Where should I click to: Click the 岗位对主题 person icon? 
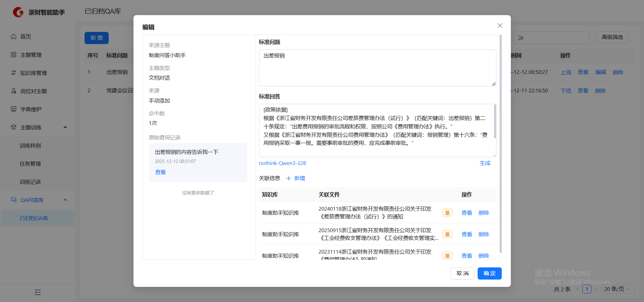(13, 91)
